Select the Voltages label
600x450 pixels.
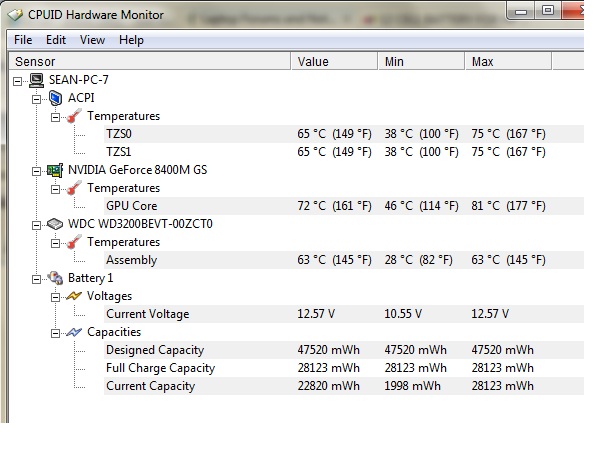(109, 296)
